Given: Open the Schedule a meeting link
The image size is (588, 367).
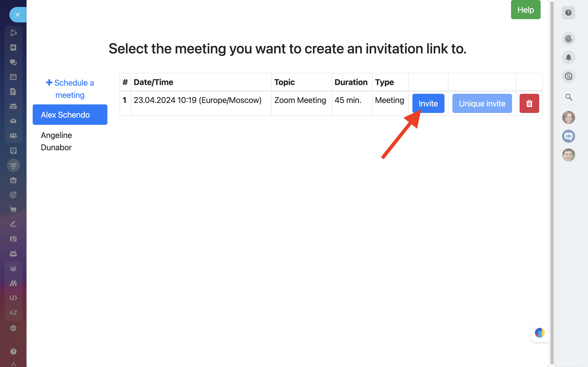Looking at the screenshot, I should (70, 89).
